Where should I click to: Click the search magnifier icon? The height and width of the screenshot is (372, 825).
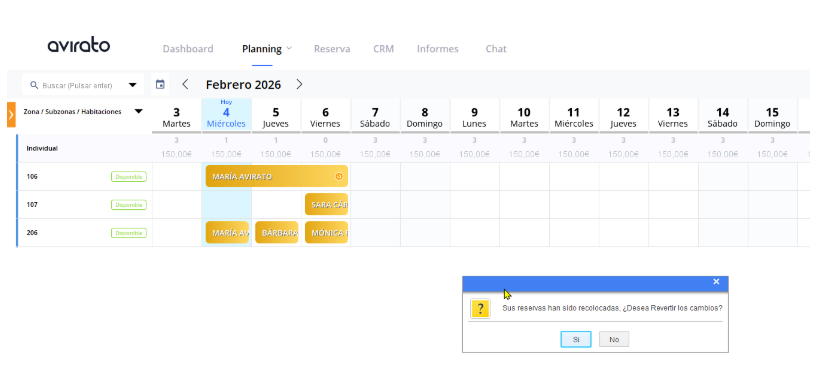coord(34,85)
